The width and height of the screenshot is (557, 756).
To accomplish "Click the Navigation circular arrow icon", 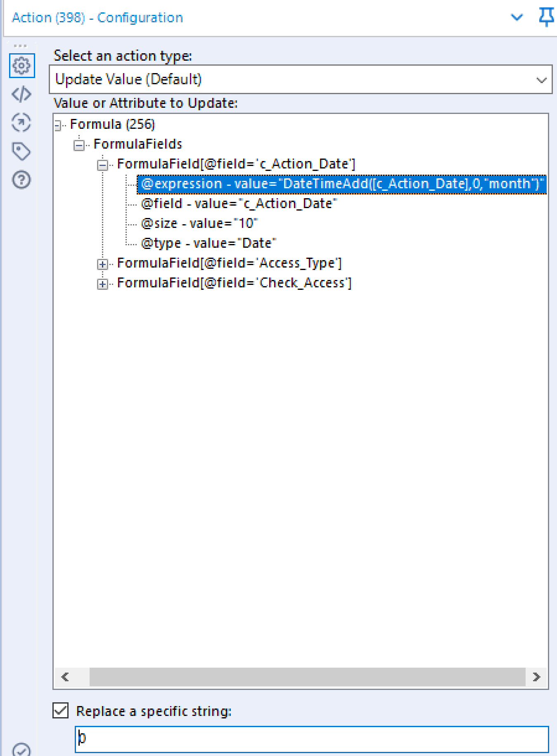I will pyautogui.click(x=21, y=123).
